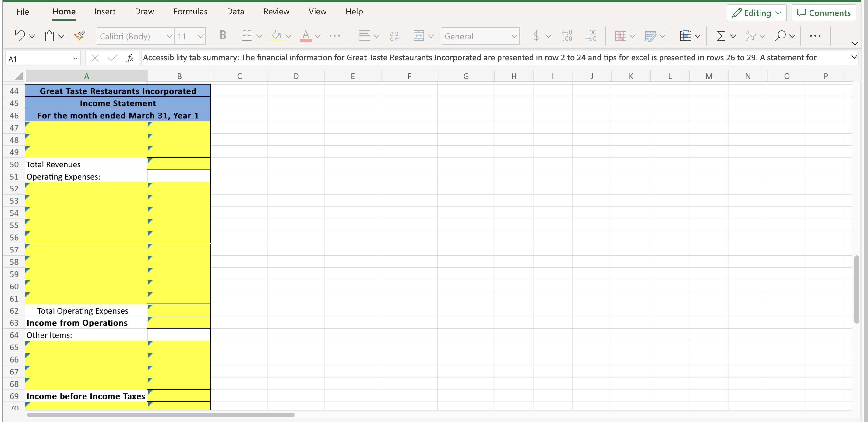Viewport: 868px width, 422px height.
Task: Apply yellow fill color to cell
Action: [x=276, y=36]
